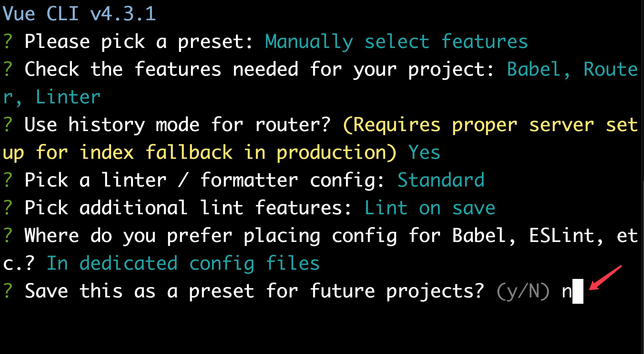Screen dimensions: 644x354
Task: Click the question mark before 'Where do you prefer'
Action: tap(8, 235)
